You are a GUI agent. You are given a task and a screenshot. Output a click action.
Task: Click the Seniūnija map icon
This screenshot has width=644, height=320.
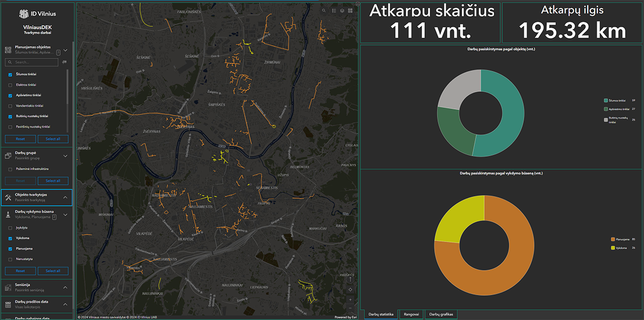coord(8,287)
